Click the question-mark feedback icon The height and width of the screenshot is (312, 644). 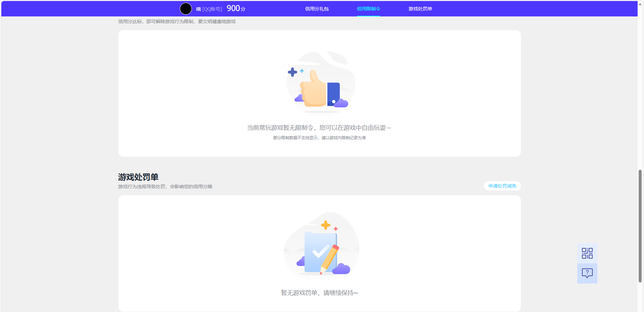[587, 273]
